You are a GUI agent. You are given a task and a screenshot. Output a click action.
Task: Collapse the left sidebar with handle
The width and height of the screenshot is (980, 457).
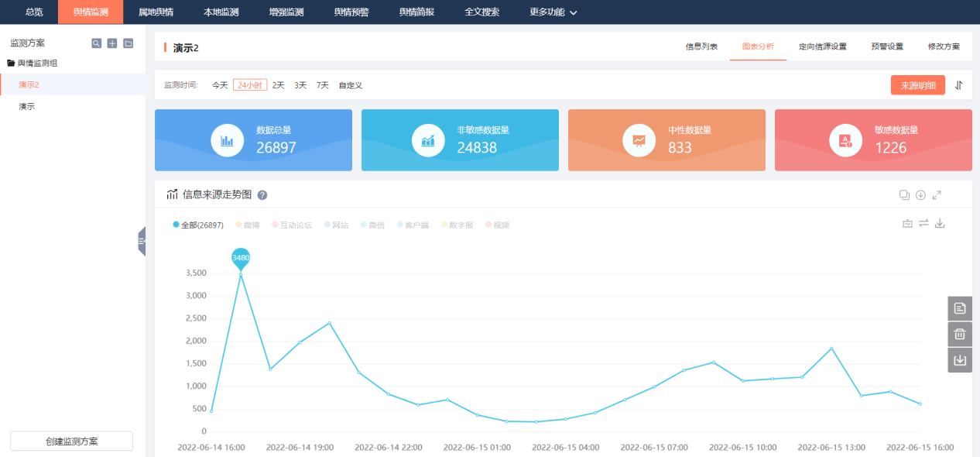(x=142, y=242)
